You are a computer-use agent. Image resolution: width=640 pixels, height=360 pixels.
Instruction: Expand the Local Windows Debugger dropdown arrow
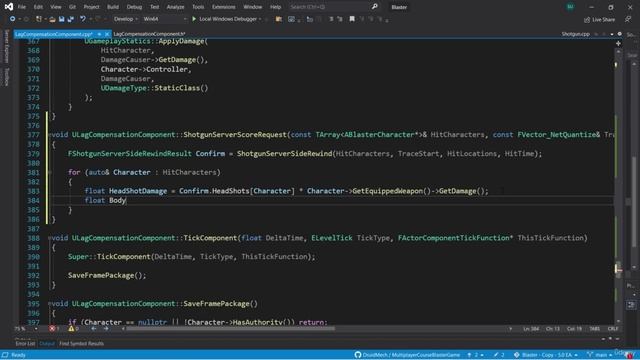260,19
